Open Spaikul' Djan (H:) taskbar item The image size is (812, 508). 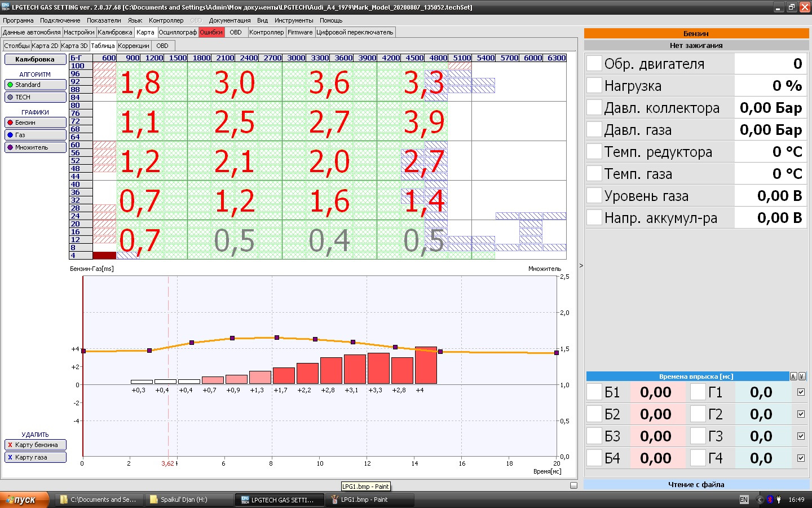188,500
